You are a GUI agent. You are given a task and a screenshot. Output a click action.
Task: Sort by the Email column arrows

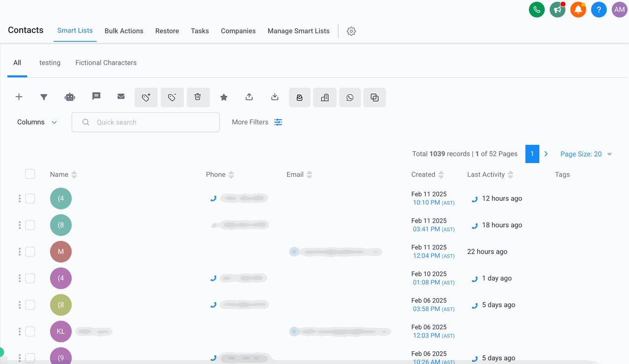click(310, 175)
